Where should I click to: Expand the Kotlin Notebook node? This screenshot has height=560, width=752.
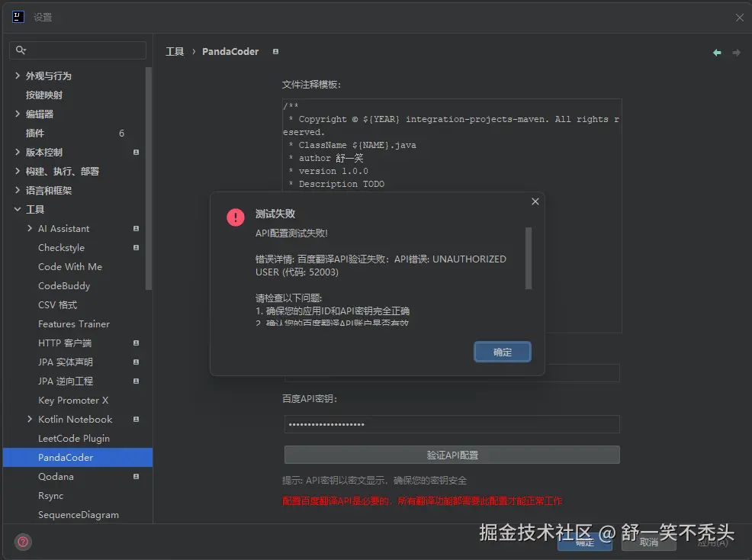pos(30,419)
